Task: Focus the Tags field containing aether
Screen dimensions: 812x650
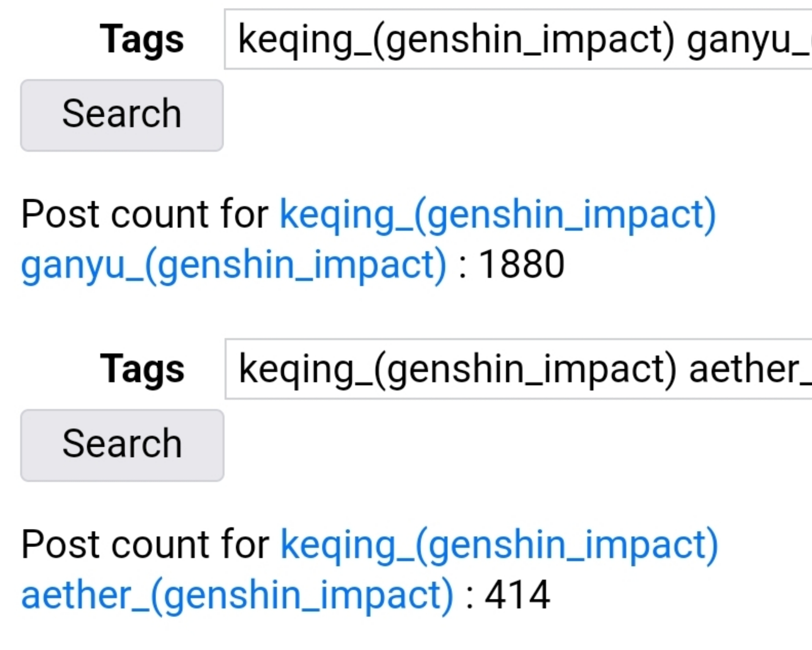Action: 518,369
